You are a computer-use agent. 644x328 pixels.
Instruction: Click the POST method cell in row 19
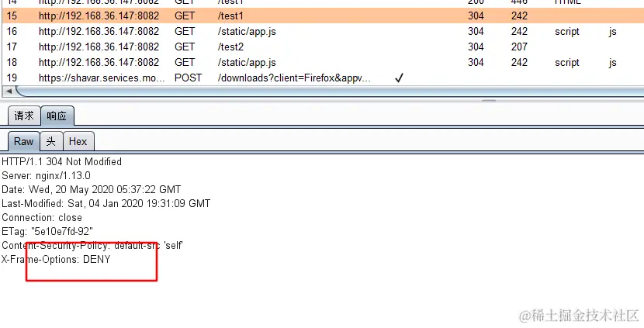(x=188, y=78)
